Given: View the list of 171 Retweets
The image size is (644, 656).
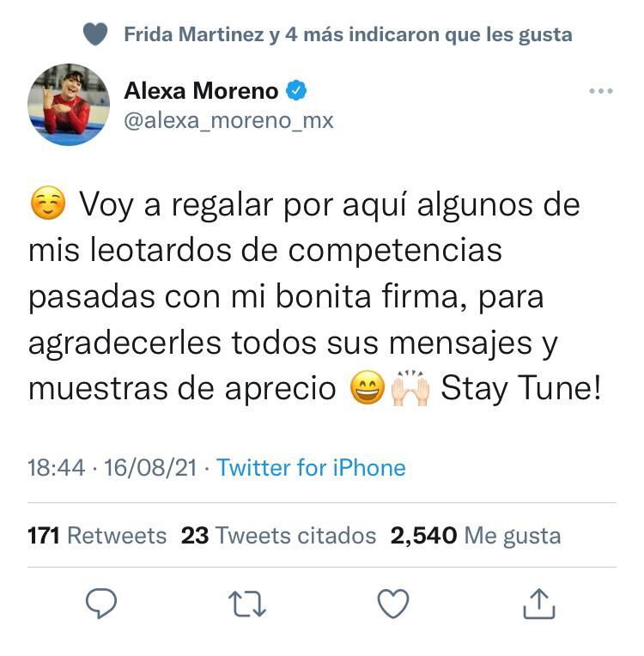Looking at the screenshot, I should pyautogui.click(x=97, y=536).
